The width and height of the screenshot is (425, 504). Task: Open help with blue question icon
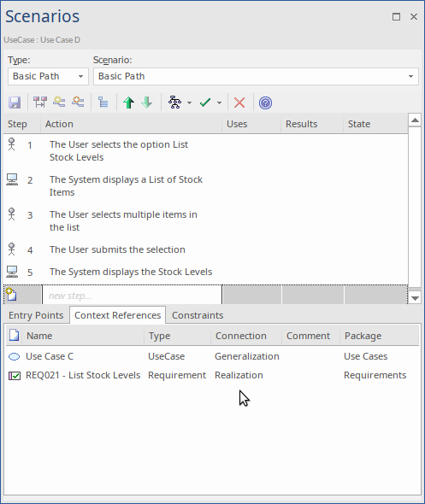tap(265, 103)
